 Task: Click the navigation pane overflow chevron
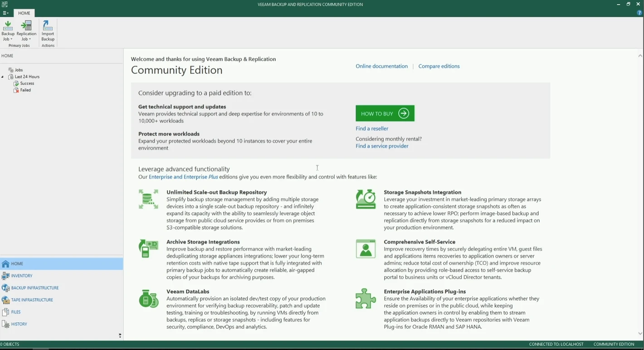point(120,335)
